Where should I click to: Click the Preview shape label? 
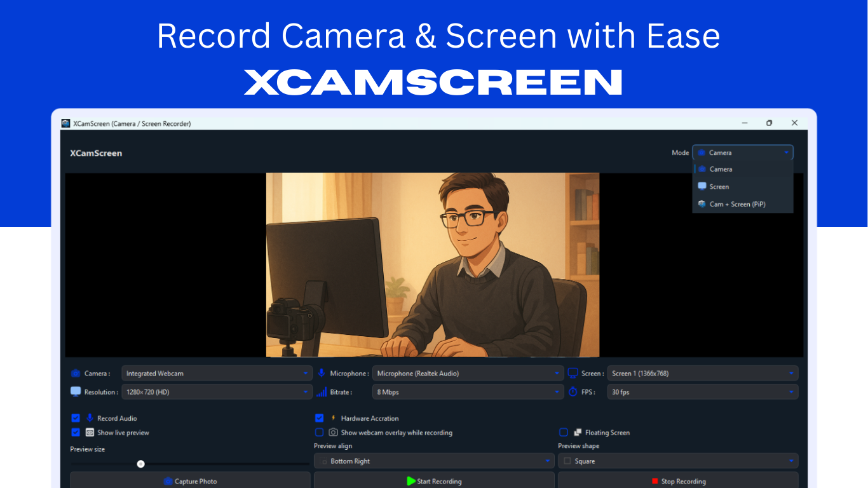(578, 446)
